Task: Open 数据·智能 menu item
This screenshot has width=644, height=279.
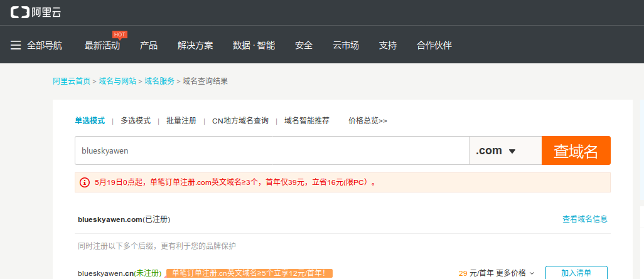Action: (x=254, y=45)
